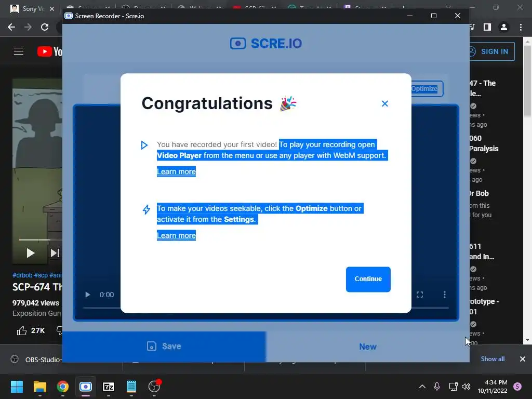532x399 pixels.
Task: Open the Scre.io player more options menu
Action: 445,295
